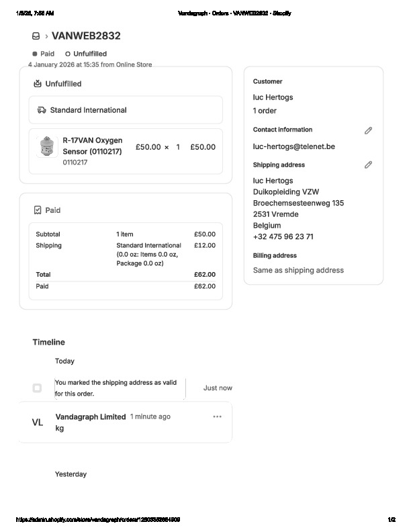The height and width of the screenshot is (532, 411).
Task: Click the Vandagraph Limited author name
Action: (x=91, y=416)
